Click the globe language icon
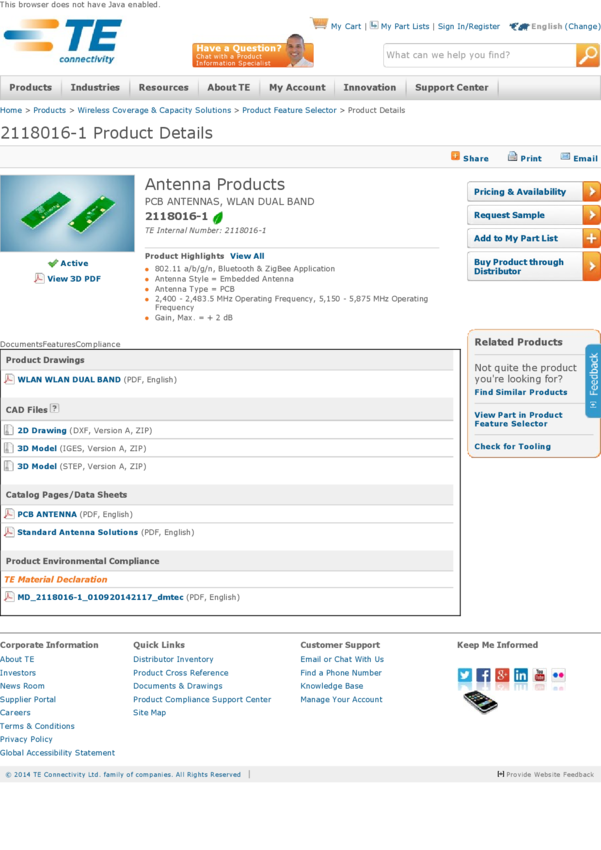The image size is (601, 850). (519, 26)
